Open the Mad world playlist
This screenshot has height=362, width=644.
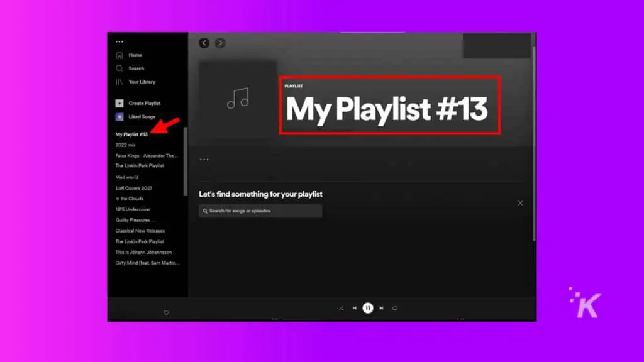pos(127,177)
